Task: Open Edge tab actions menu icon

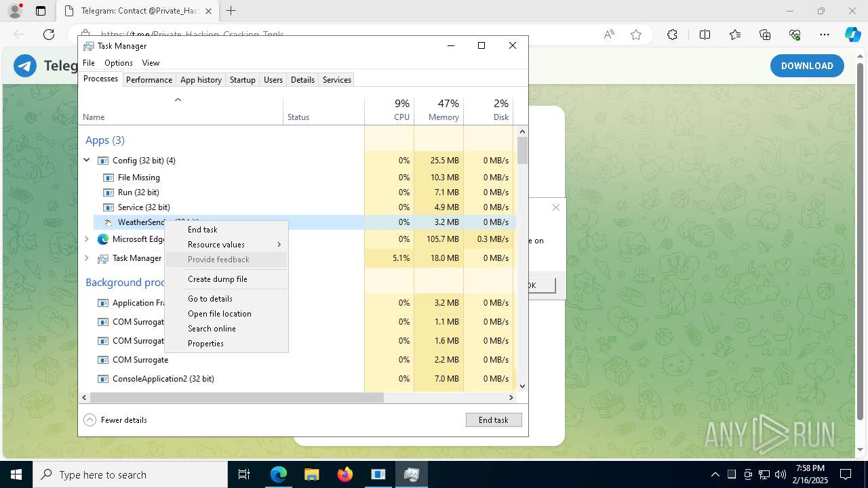Action: (x=41, y=11)
